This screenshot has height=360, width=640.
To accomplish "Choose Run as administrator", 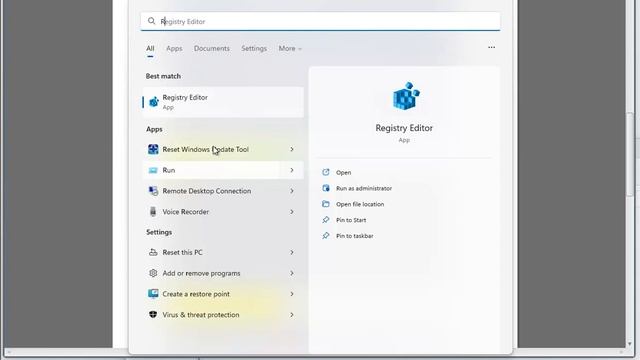I will (x=364, y=189).
